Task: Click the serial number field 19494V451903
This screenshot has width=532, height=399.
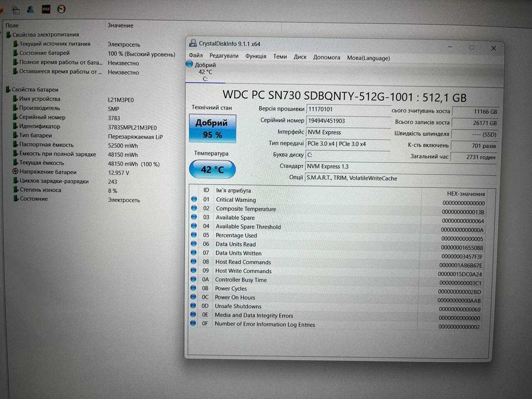Action: click(348, 121)
